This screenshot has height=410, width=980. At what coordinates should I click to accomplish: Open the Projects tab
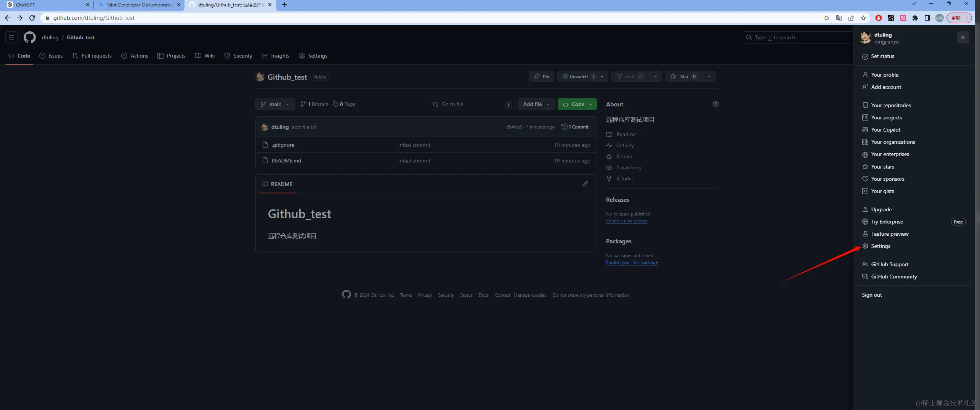pos(172,56)
